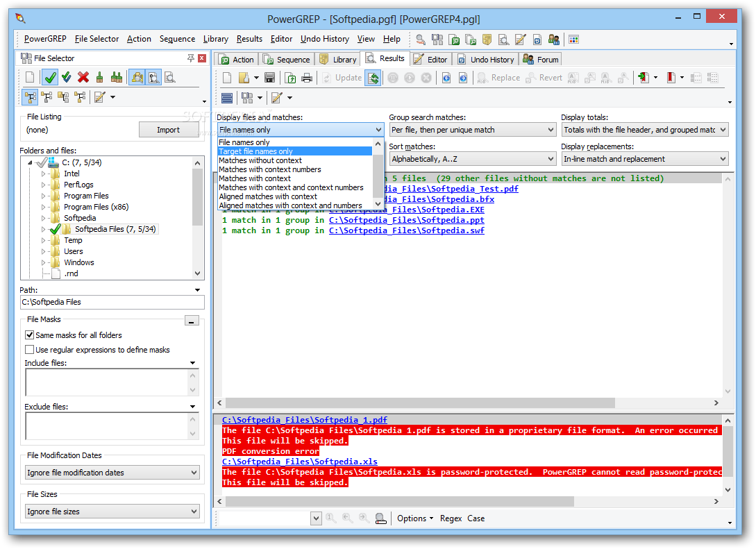
Task: Click the folder tree vertical scrollbar thumb
Action: (x=197, y=197)
